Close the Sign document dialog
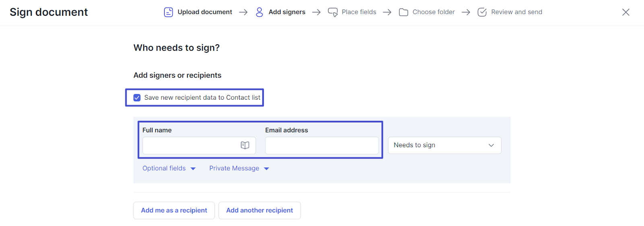Viewport: 644px width, 226px height. point(625,12)
